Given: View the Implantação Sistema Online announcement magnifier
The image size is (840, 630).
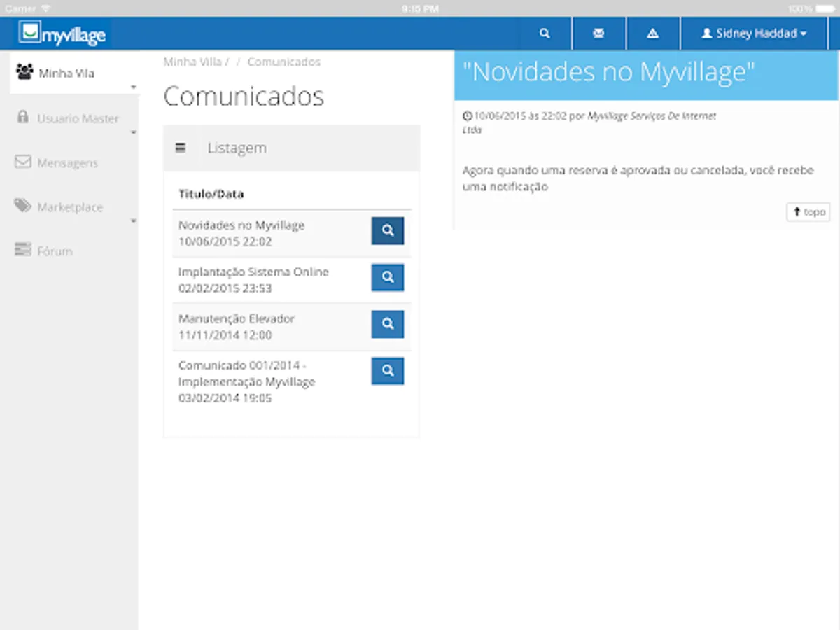Looking at the screenshot, I should click(388, 278).
